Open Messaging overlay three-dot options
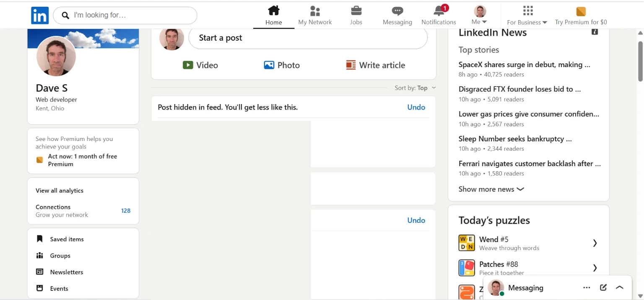The height and width of the screenshot is (300, 644). coord(587,287)
